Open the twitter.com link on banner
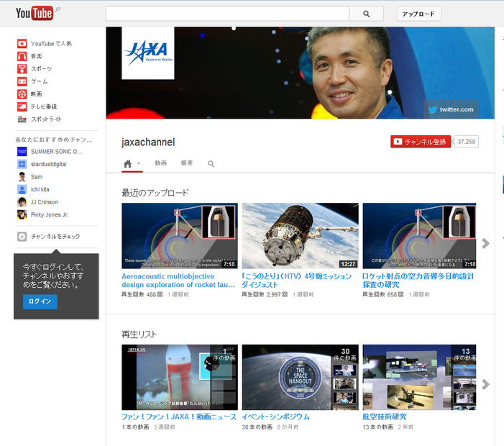 (x=457, y=109)
